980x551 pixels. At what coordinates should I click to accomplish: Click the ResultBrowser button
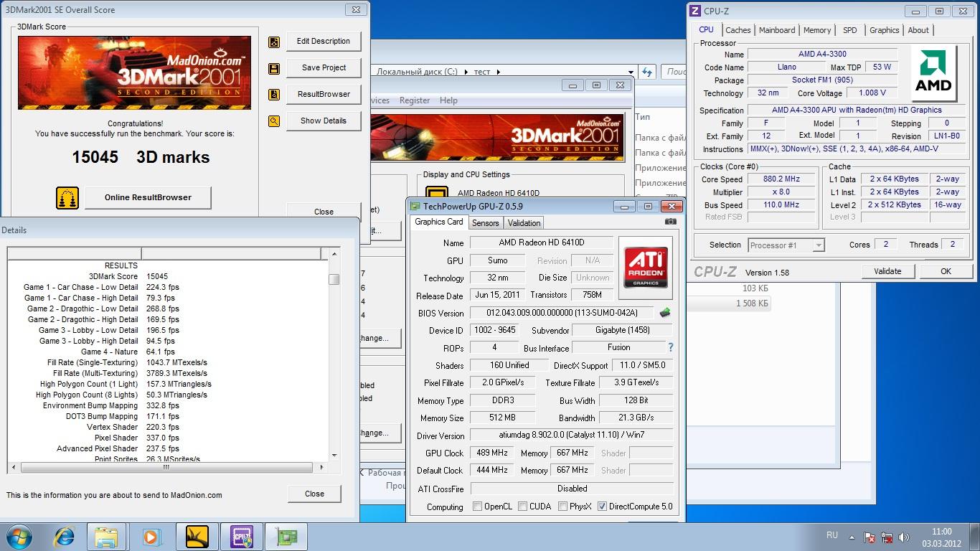[x=324, y=95]
